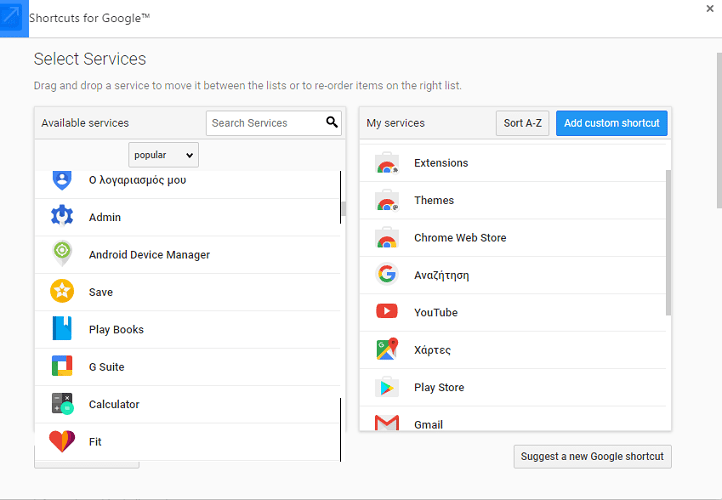Viewport: 722px width, 500px height.
Task: Select the YouTube label
Action: pos(436,313)
